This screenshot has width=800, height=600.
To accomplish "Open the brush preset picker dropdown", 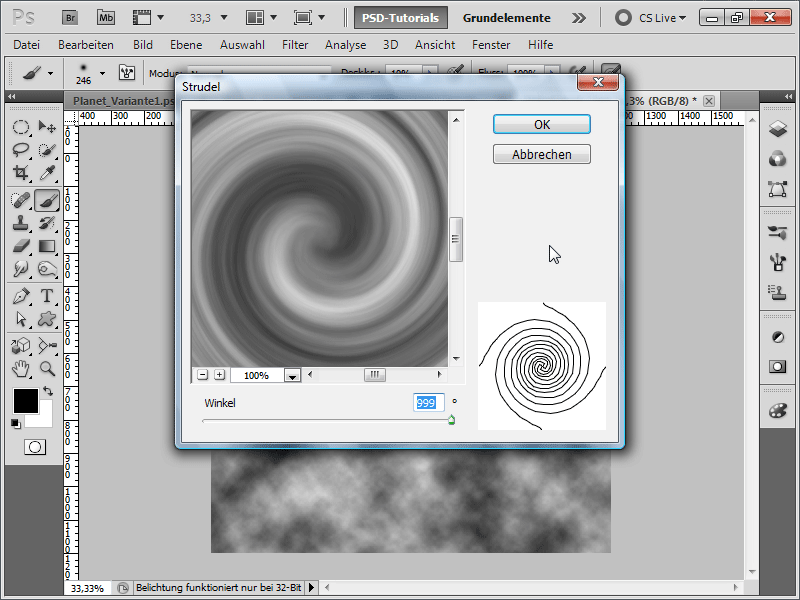I will tap(103, 73).
